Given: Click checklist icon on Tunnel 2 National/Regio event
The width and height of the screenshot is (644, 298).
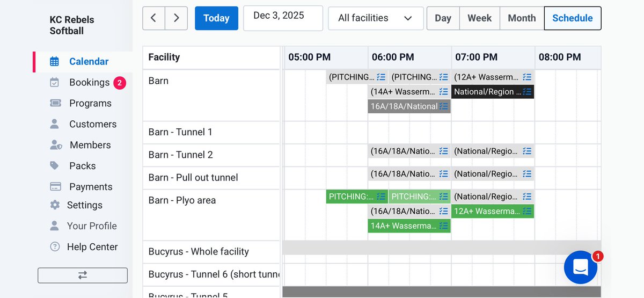Looking at the screenshot, I should click(x=527, y=151).
